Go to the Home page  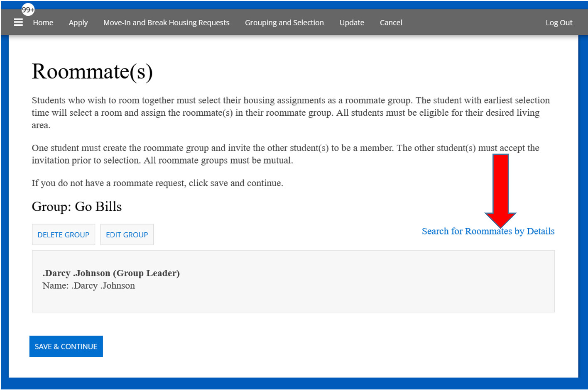tap(43, 23)
